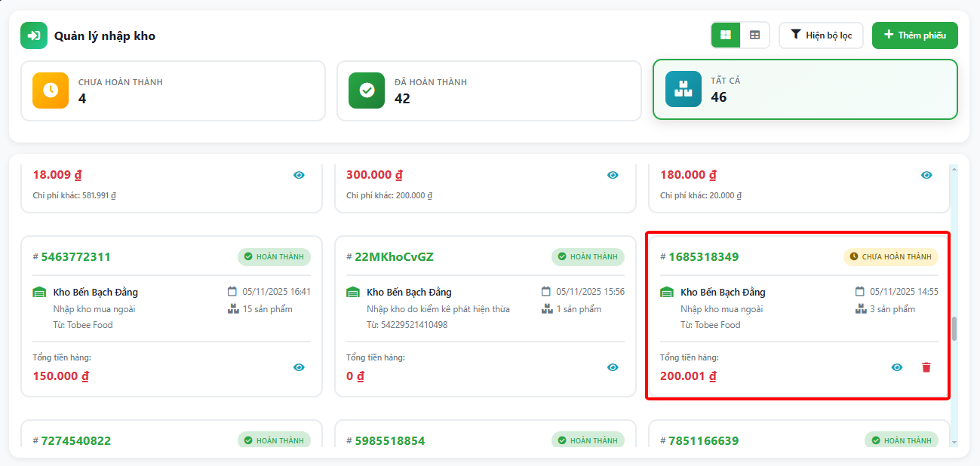The width and height of the screenshot is (980, 466).
Task: Select the Tất cả summary card
Action: [805, 89]
